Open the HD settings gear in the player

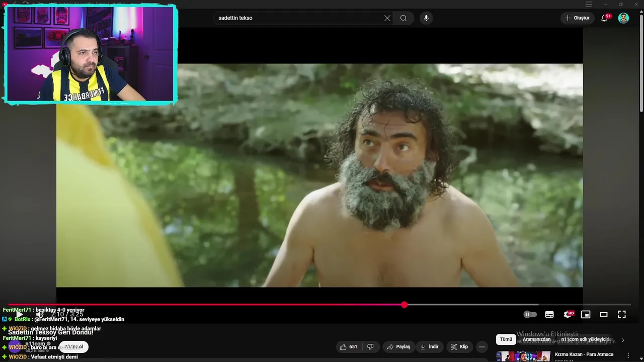tap(568, 314)
